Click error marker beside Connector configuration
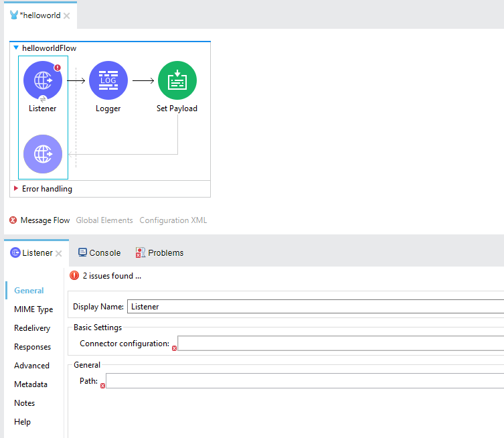Screen dimensions: 504x438 [x=174, y=348]
